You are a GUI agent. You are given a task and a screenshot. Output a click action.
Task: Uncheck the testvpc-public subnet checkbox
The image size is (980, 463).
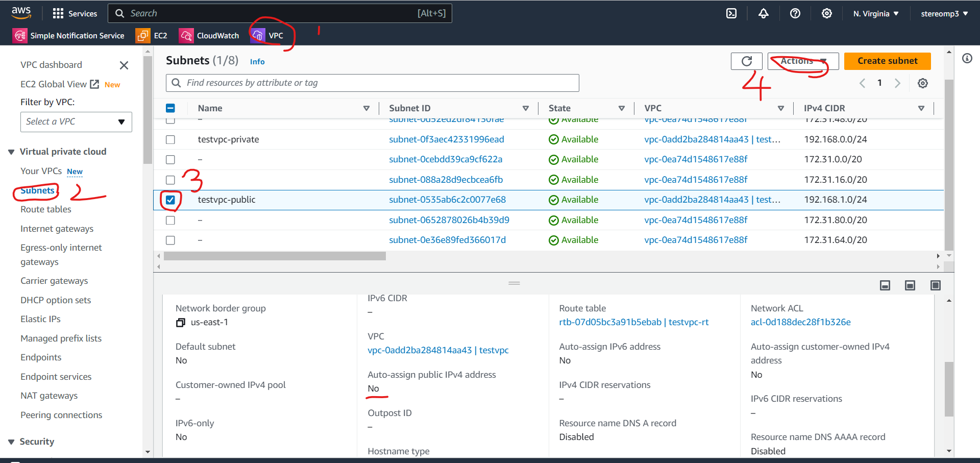tap(170, 200)
